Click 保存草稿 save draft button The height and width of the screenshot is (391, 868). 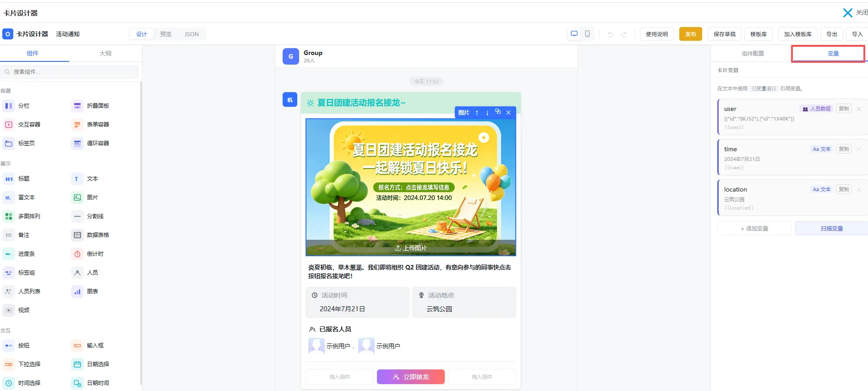click(x=725, y=34)
